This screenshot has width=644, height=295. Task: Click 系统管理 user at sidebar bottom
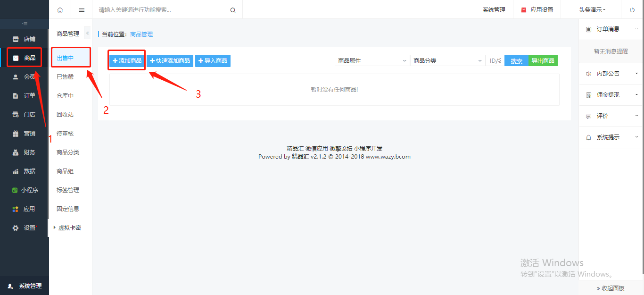pos(25,286)
